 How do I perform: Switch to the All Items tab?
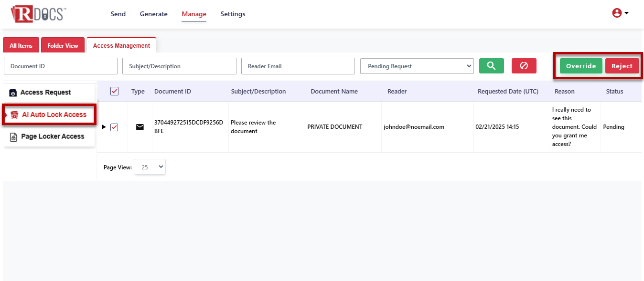(21, 45)
